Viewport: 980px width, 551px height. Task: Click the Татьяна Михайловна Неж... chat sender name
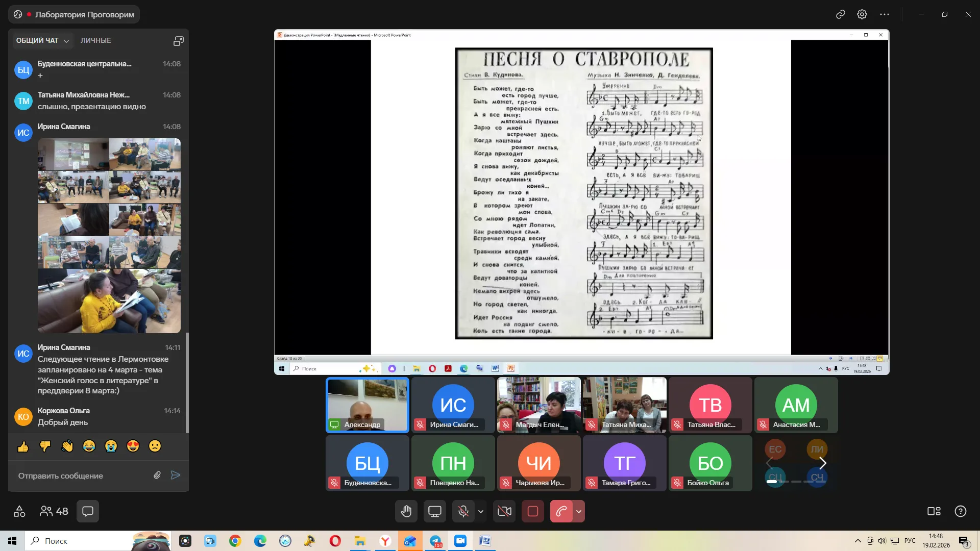coord(84,95)
